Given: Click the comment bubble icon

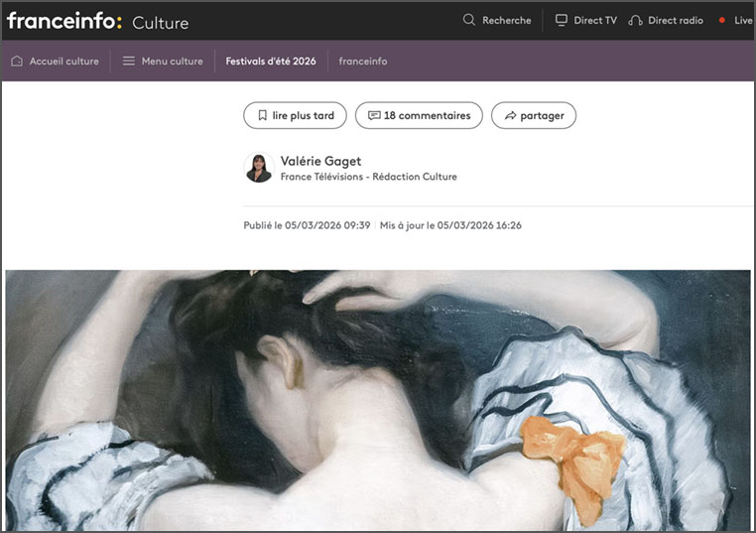Looking at the screenshot, I should click(374, 115).
